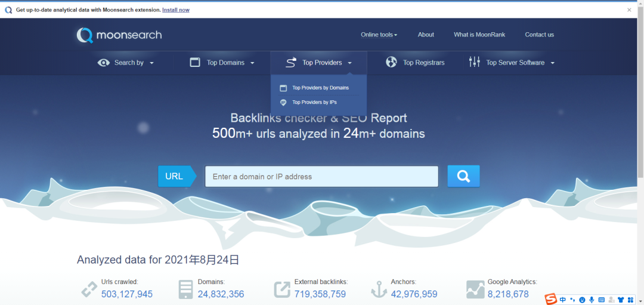
Task: Click the scrollbar down arrow
Action: tap(640, 302)
